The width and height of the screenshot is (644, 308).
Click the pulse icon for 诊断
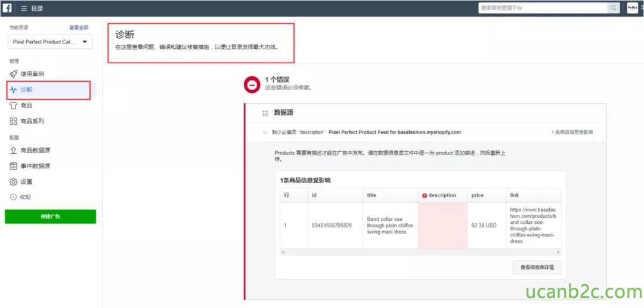[13, 90]
